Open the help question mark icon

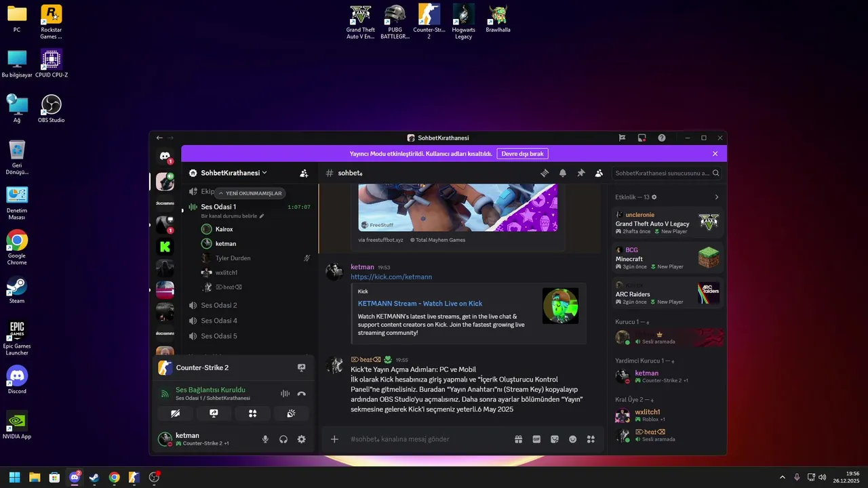662,138
